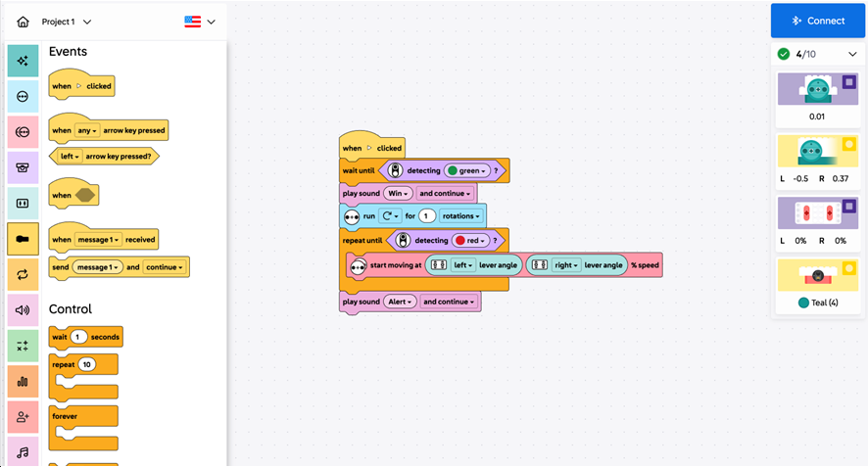Open the Win sound dropdown in script
The image size is (868, 467).
pos(397,193)
